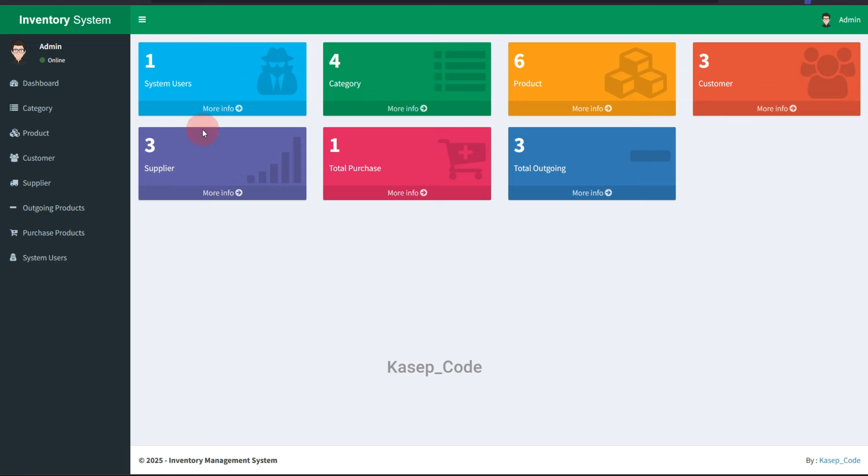The width and height of the screenshot is (868, 476).
Task: Click More info on Category card
Action: click(x=407, y=108)
